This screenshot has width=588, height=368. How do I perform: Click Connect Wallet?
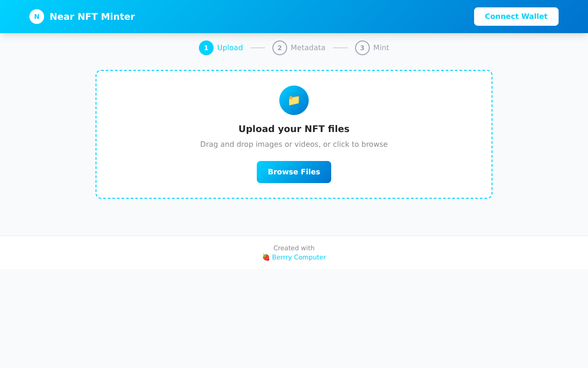(516, 16)
